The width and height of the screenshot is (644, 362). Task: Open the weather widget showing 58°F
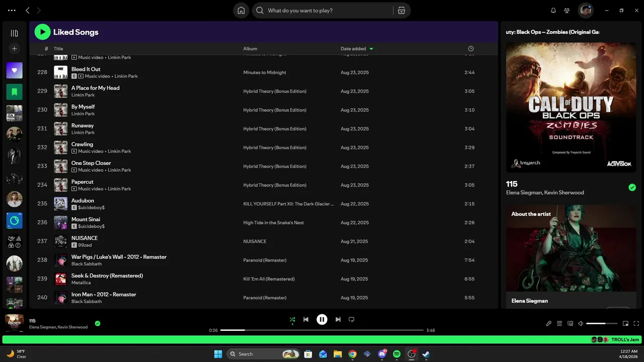pyautogui.click(x=16, y=354)
